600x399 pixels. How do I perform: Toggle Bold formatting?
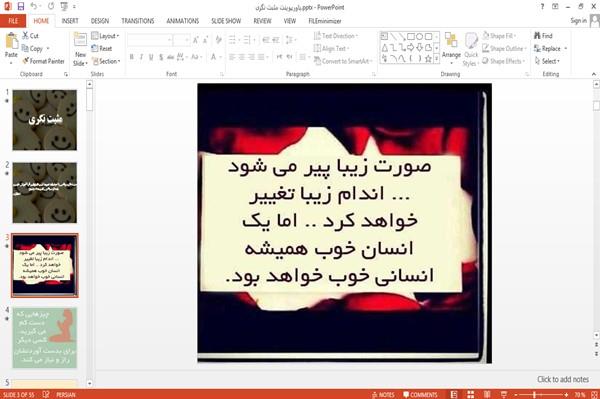131,57
